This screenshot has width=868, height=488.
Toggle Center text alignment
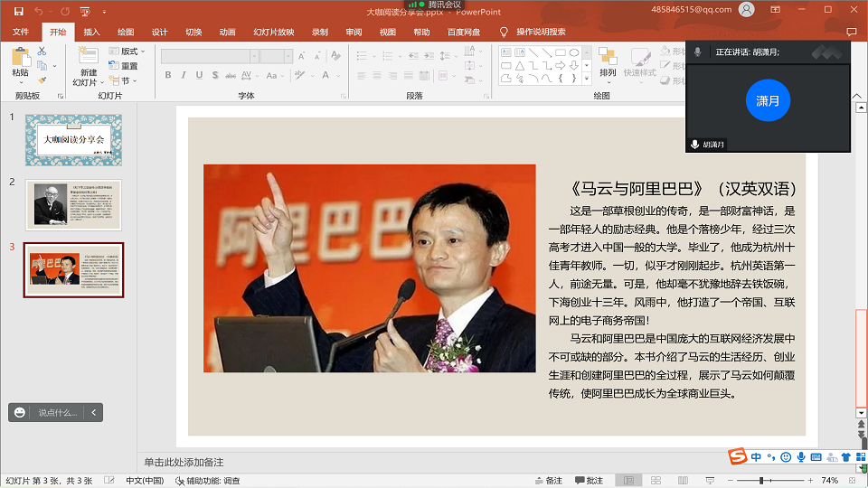(x=377, y=75)
